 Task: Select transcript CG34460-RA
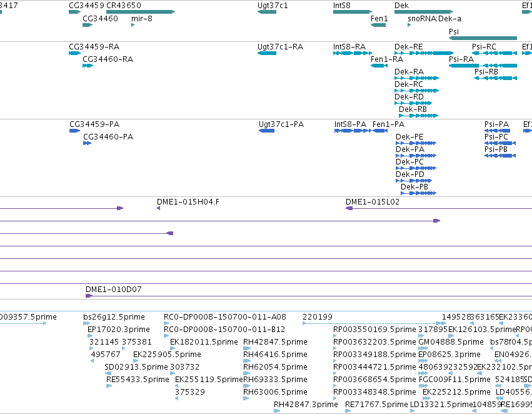pos(88,66)
